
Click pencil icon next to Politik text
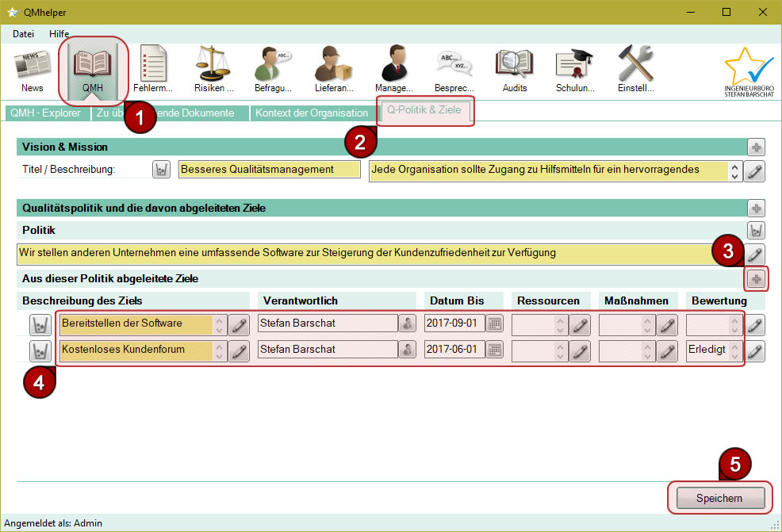click(x=756, y=254)
